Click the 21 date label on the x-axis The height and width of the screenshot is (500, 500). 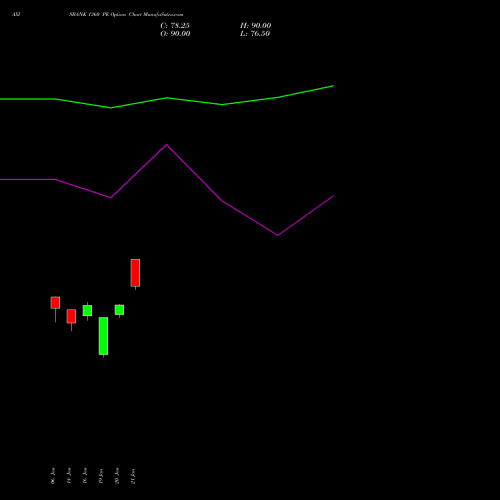click(133, 476)
